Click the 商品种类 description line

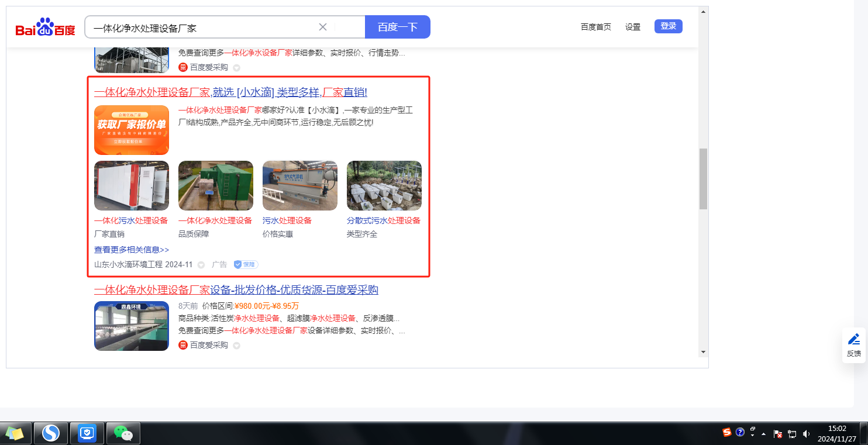click(290, 318)
